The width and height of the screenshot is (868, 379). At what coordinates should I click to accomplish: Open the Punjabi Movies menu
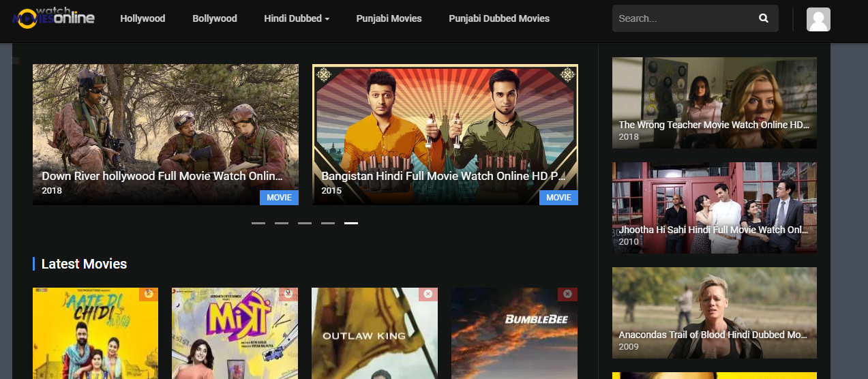pos(389,18)
